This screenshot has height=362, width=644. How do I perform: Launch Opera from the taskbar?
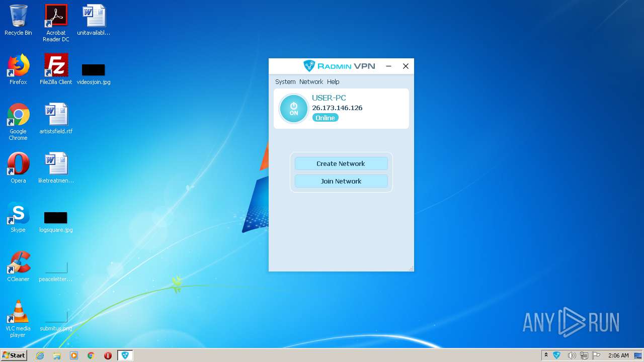pos(108,355)
